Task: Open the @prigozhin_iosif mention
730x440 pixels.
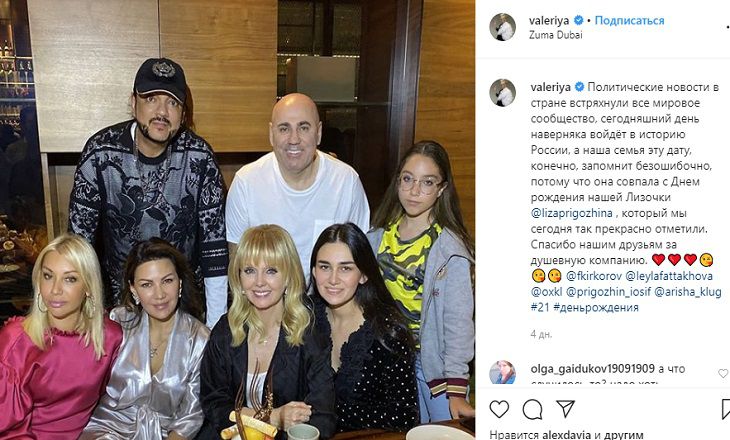Action: click(608, 292)
